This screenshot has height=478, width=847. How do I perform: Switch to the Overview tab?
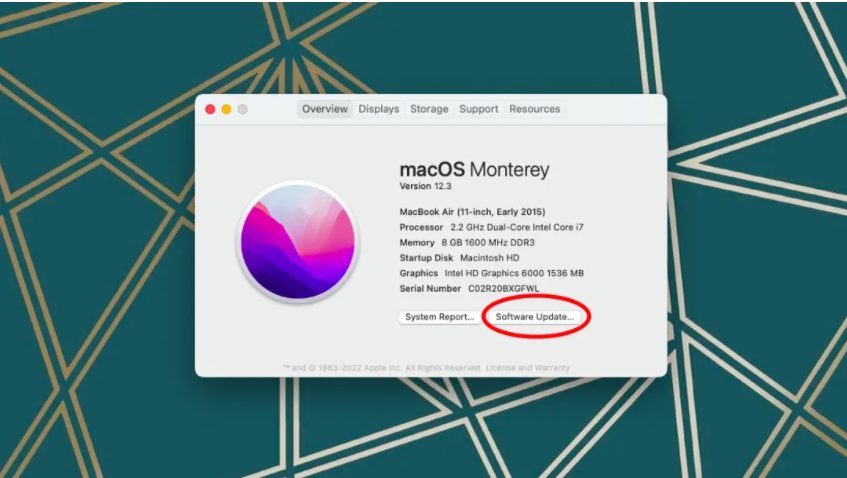tap(325, 109)
